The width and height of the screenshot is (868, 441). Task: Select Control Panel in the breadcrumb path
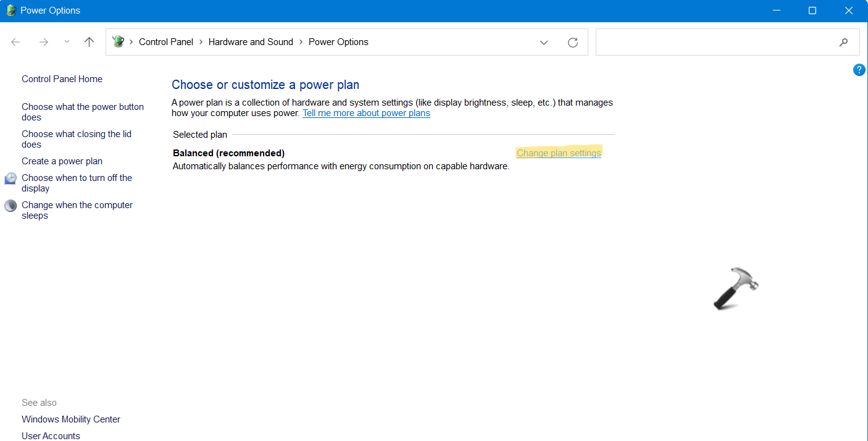pyautogui.click(x=166, y=41)
